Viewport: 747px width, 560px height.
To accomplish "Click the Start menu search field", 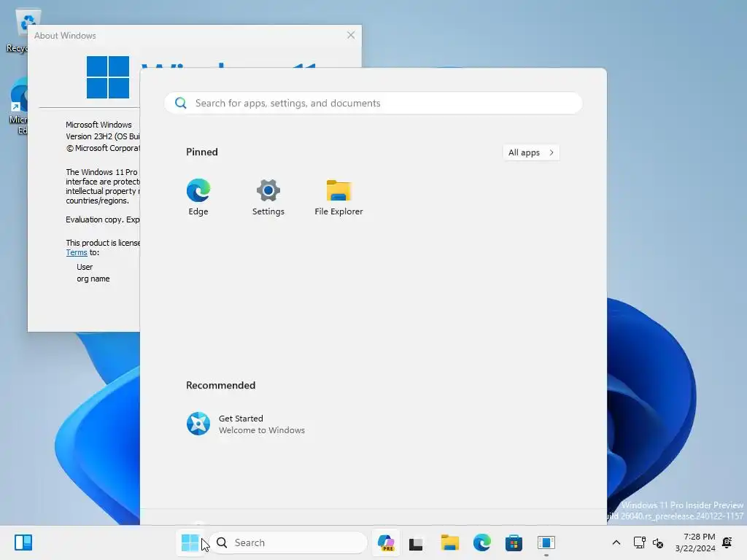I will click(x=373, y=103).
